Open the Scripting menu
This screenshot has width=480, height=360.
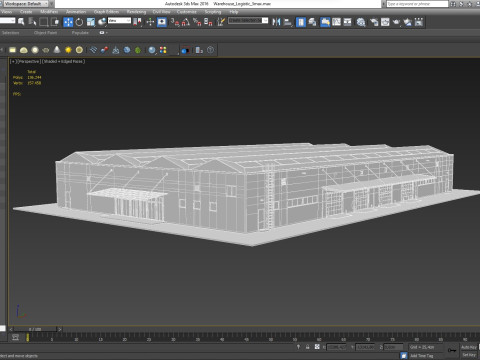[x=213, y=12]
